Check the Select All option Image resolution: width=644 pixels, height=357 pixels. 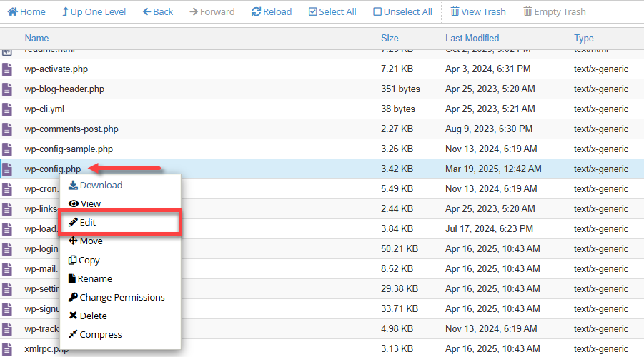point(332,11)
